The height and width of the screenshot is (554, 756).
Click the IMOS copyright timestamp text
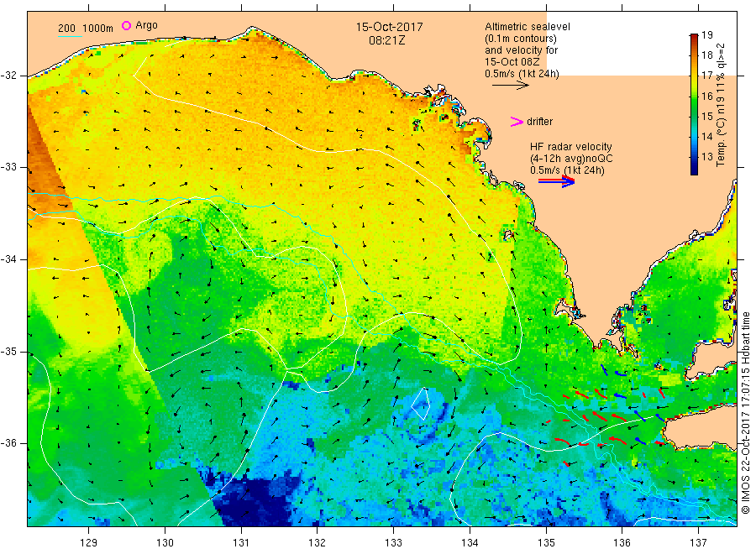coord(746,413)
